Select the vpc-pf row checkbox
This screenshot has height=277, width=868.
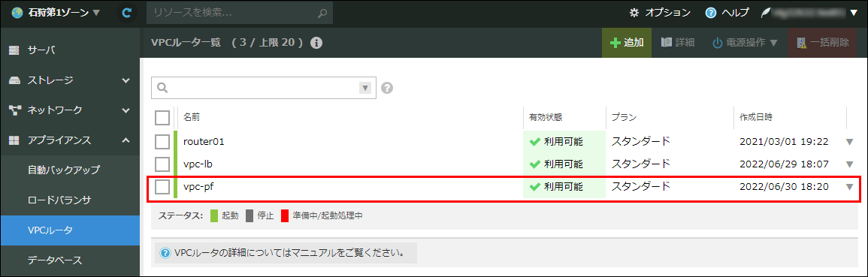click(162, 187)
